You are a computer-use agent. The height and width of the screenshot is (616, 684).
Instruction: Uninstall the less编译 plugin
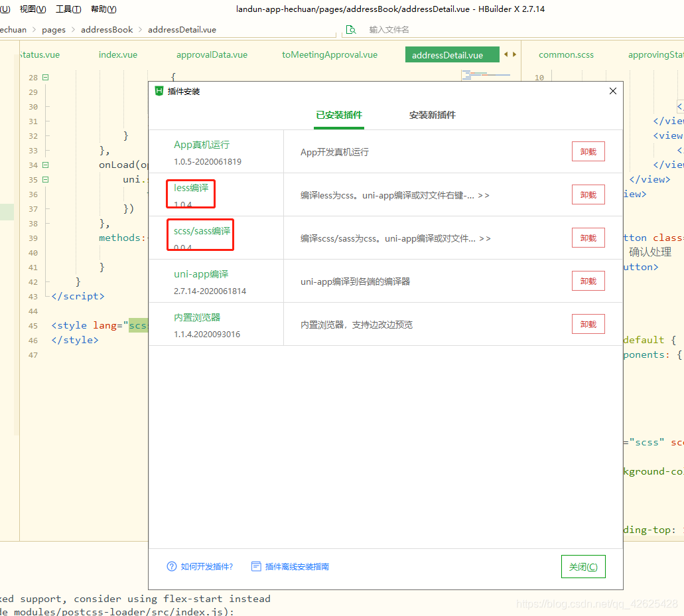[588, 194]
